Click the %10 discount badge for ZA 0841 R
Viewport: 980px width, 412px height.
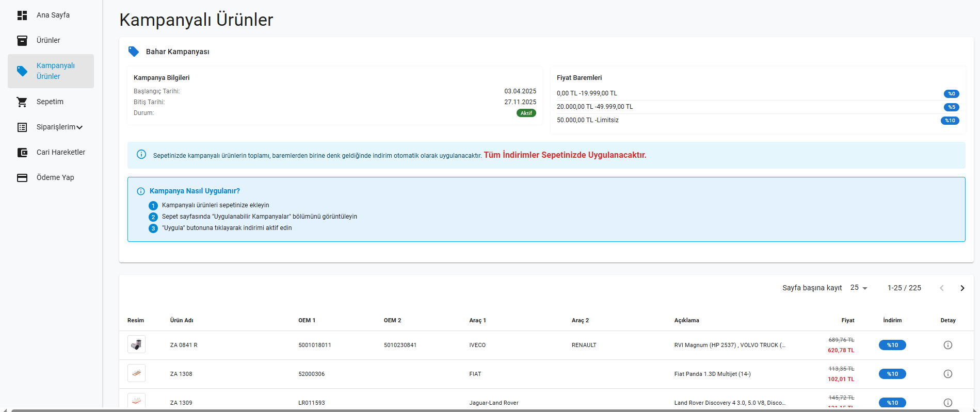tap(892, 345)
